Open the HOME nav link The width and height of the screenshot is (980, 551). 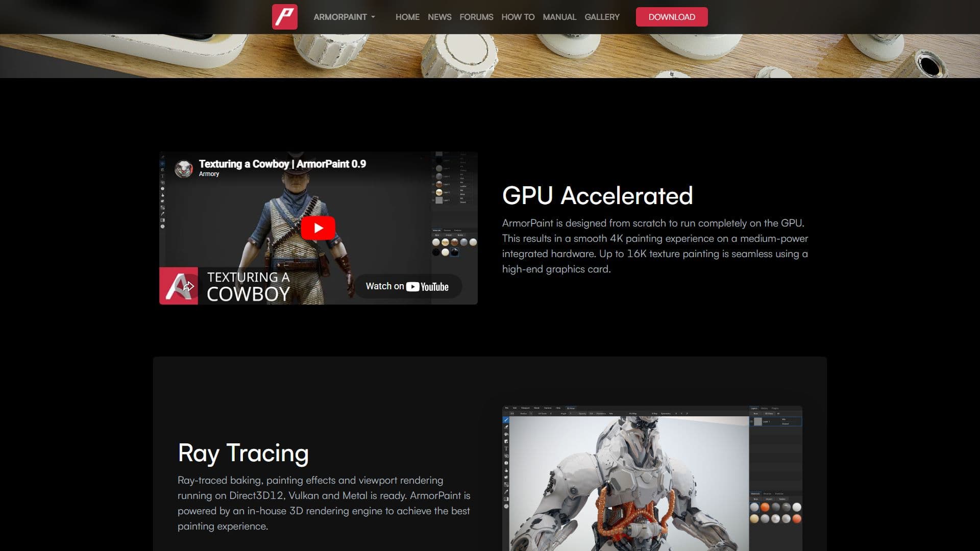407,17
